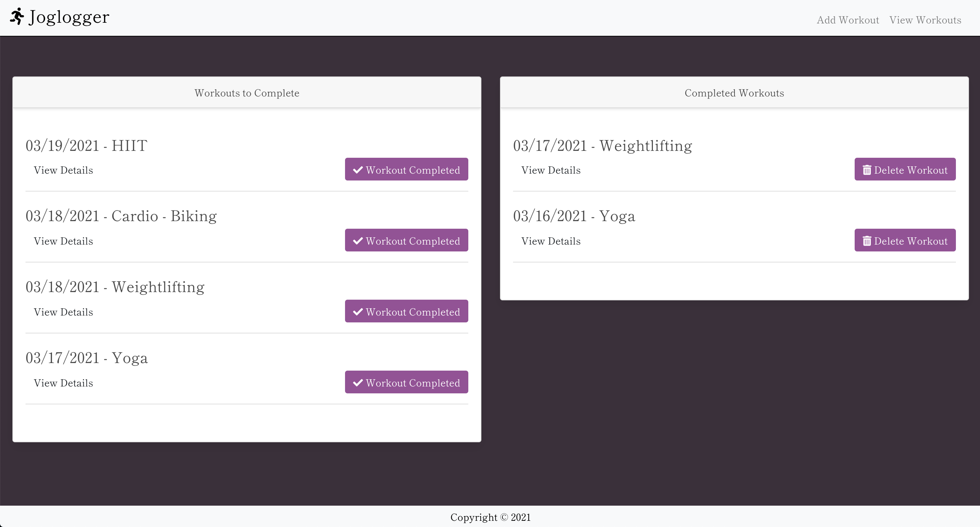
Task: Mark 03/17/2021 Yoga workout as completed
Action: click(406, 382)
